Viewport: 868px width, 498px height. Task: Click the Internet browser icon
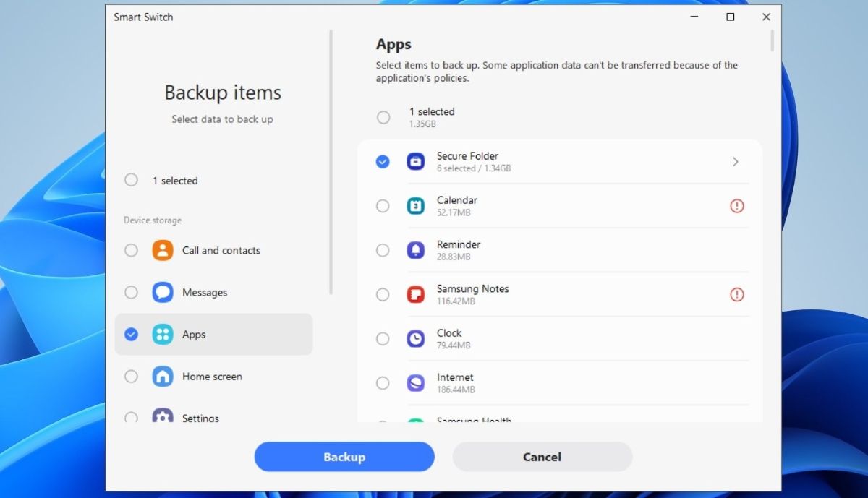pos(416,383)
